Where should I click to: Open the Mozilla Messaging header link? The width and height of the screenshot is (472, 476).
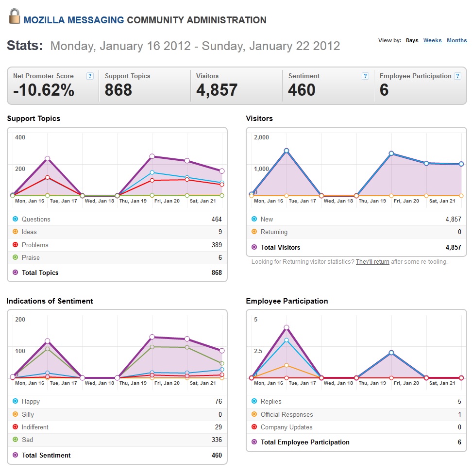click(74, 20)
